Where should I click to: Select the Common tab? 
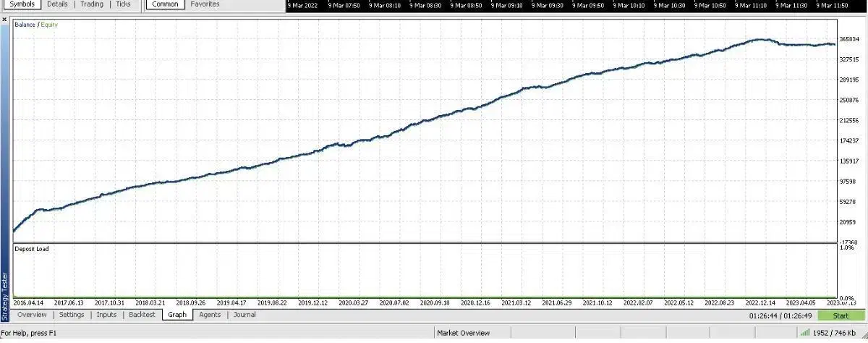pos(165,4)
